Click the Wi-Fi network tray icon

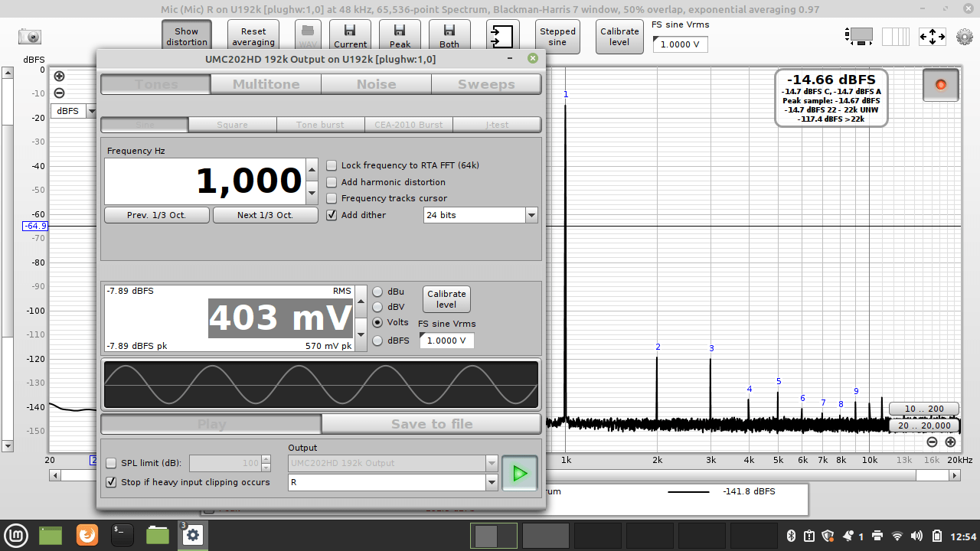[897, 536]
